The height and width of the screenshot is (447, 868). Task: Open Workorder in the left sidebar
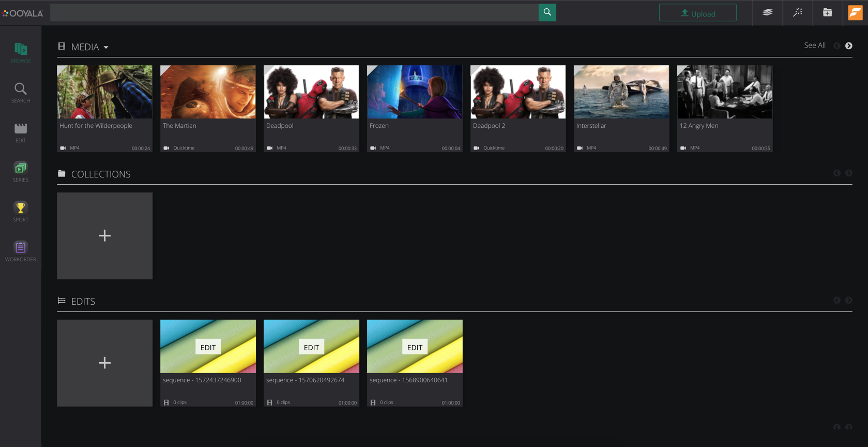coord(21,251)
